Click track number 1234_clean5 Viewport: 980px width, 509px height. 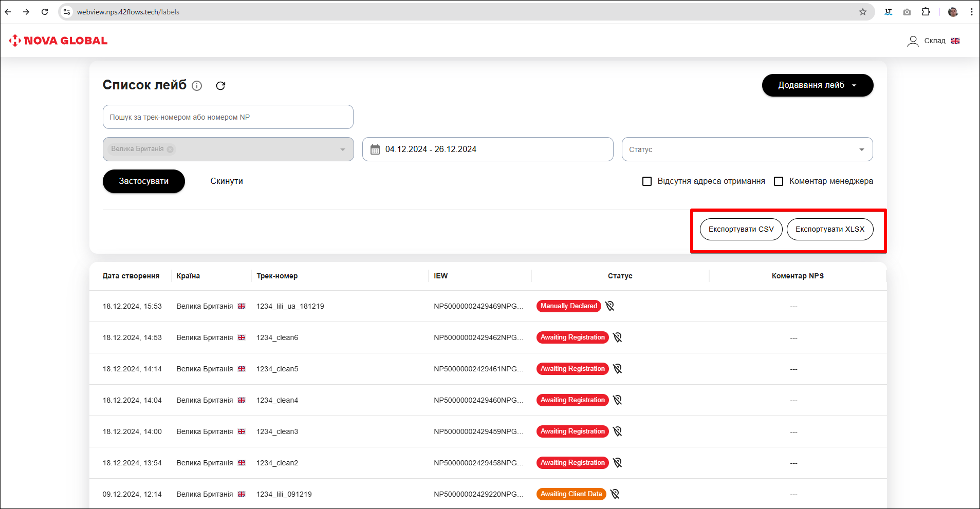[x=278, y=369]
